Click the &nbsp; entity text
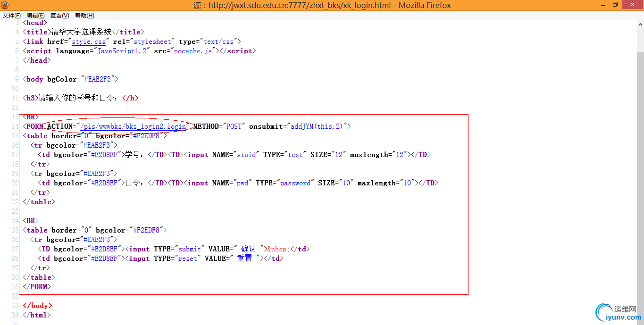Image resolution: width=644 pixels, height=325 pixels. pyautogui.click(x=277, y=249)
